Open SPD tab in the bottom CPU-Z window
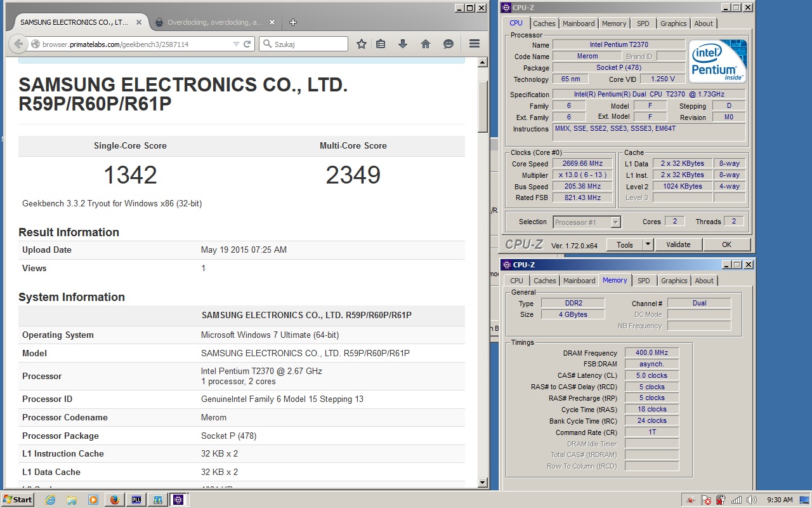The height and width of the screenshot is (508, 812). (644, 281)
